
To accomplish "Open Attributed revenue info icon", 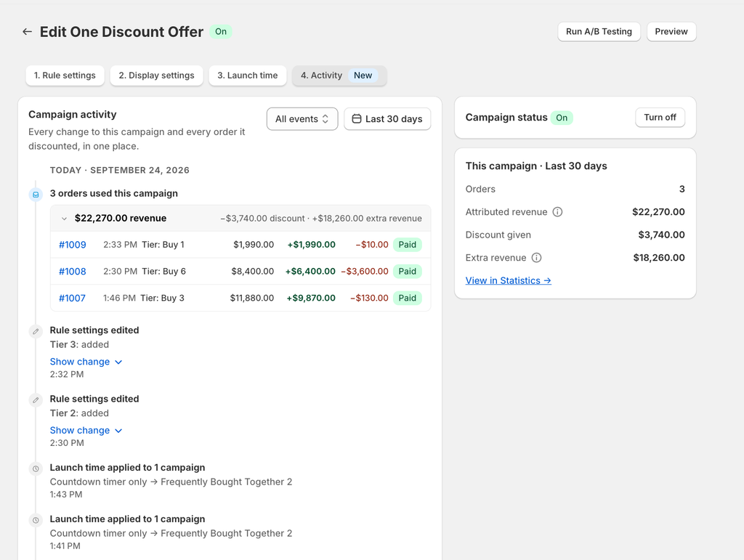I will pyautogui.click(x=557, y=212).
